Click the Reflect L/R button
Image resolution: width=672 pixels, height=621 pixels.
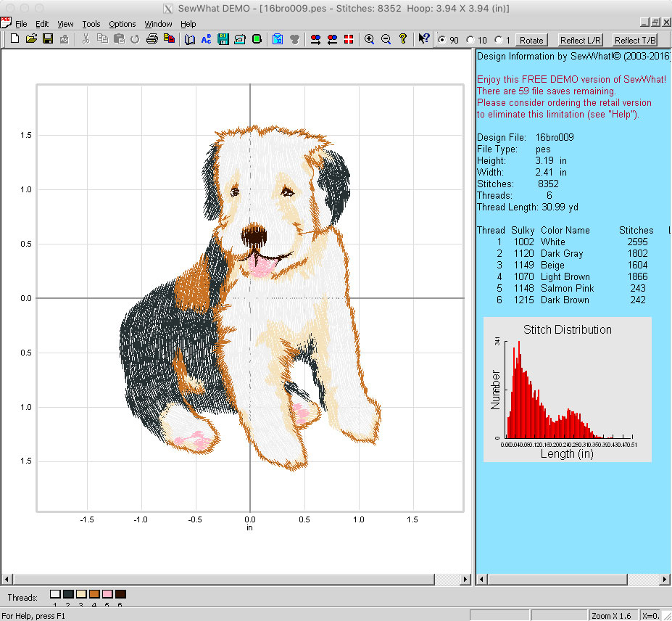(x=581, y=40)
